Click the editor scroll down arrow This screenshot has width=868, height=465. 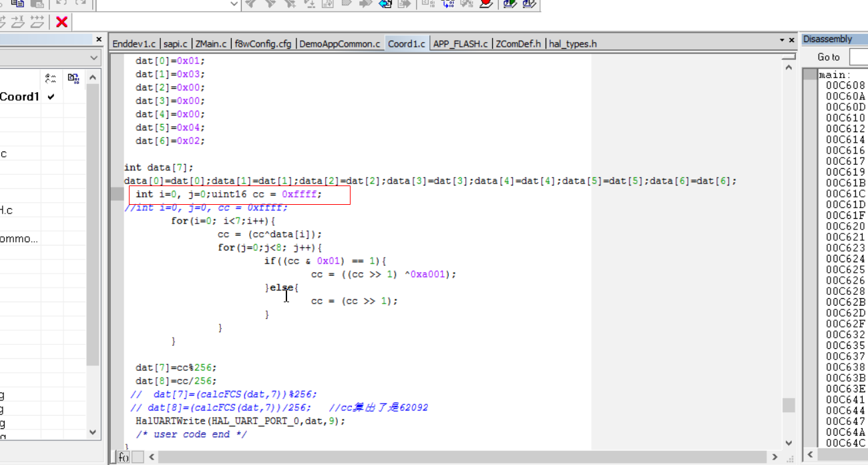pyautogui.click(x=789, y=443)
